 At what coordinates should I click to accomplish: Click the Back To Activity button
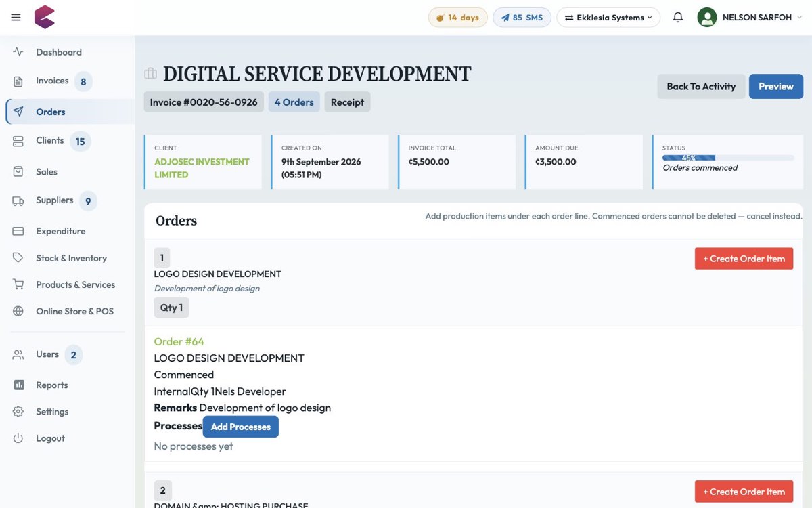[701, 87]
